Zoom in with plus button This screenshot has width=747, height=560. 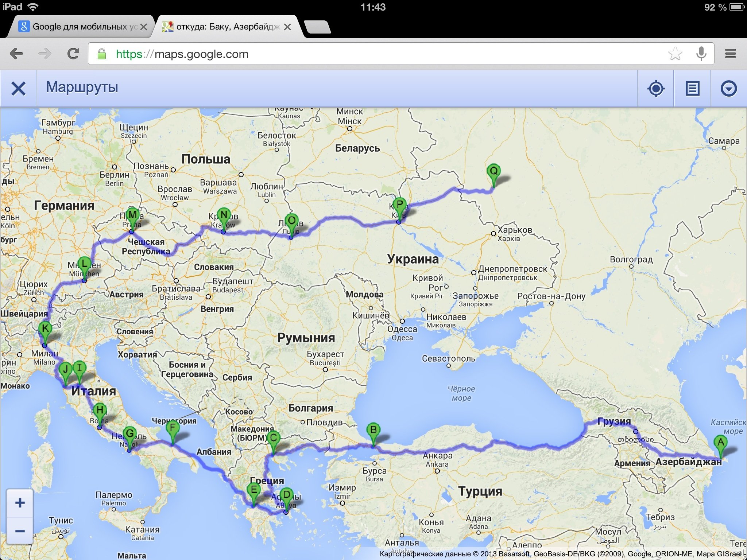[x=20, y=503]
